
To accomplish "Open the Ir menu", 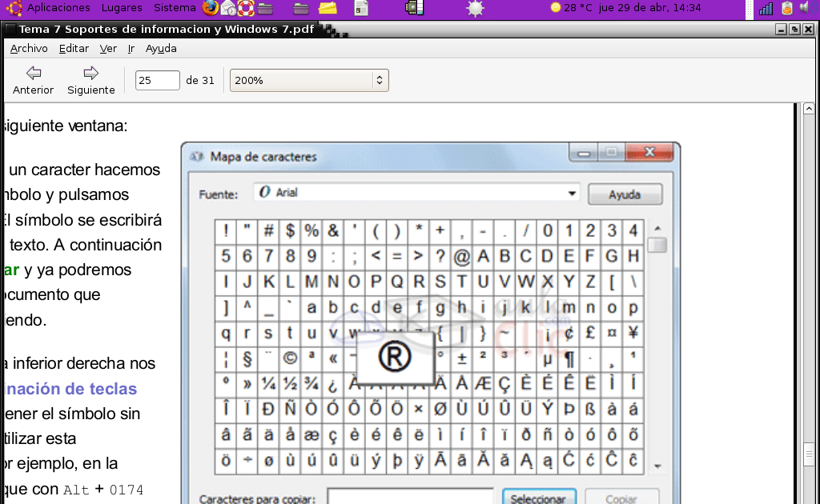I will (130, 48).
